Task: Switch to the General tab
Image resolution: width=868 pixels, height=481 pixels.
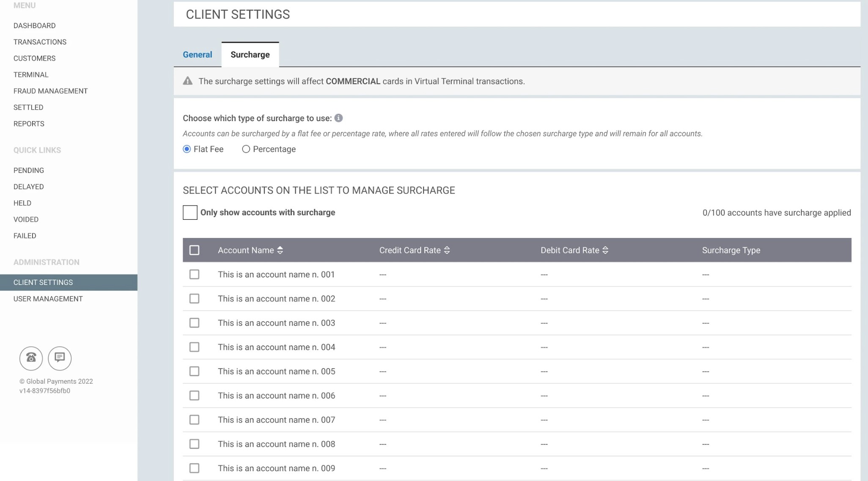Action: coord(197,55)
